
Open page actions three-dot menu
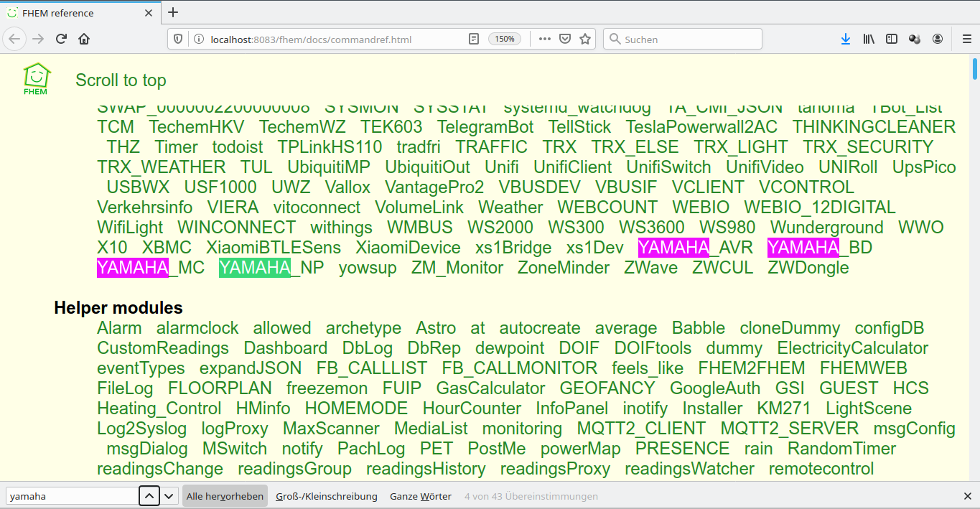click(545, 39)
